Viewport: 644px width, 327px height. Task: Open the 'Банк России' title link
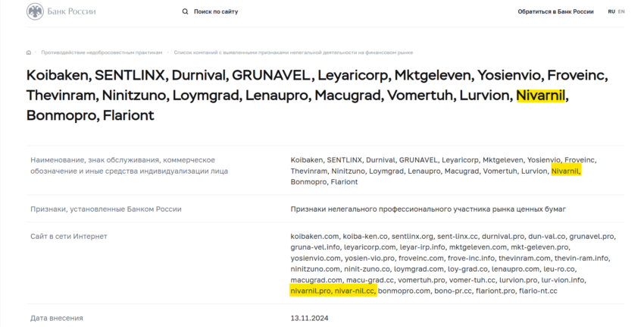[x=71, y=11]
